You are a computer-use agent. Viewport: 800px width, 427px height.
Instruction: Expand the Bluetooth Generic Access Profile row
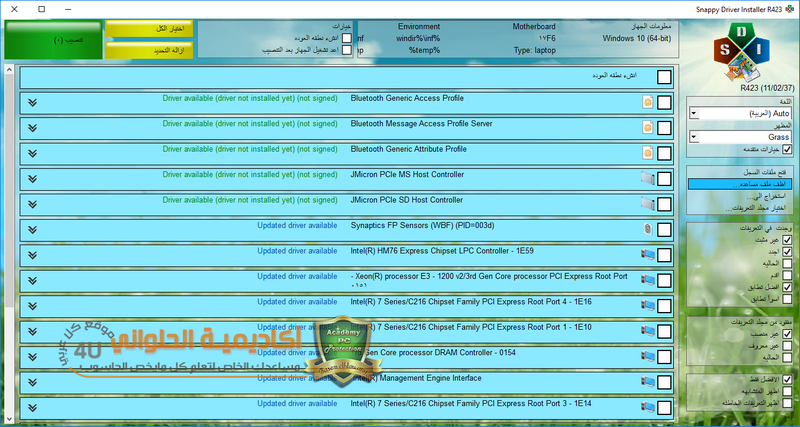(x=32, y=102)
